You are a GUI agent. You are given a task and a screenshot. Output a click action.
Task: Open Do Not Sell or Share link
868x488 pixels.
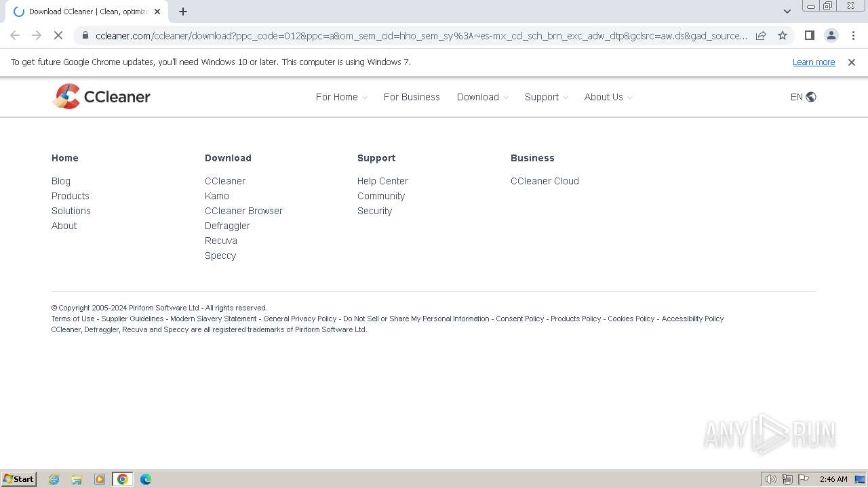[416, 319]
